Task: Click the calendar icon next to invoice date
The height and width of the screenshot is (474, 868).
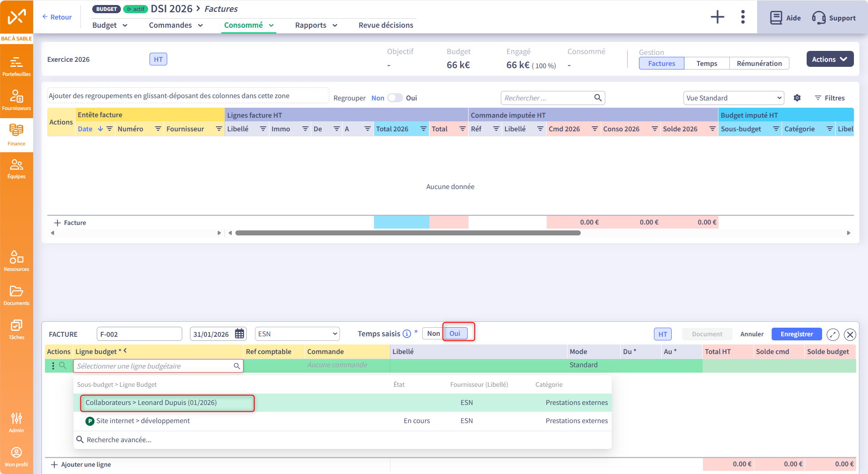Action: tap(239, 334)
